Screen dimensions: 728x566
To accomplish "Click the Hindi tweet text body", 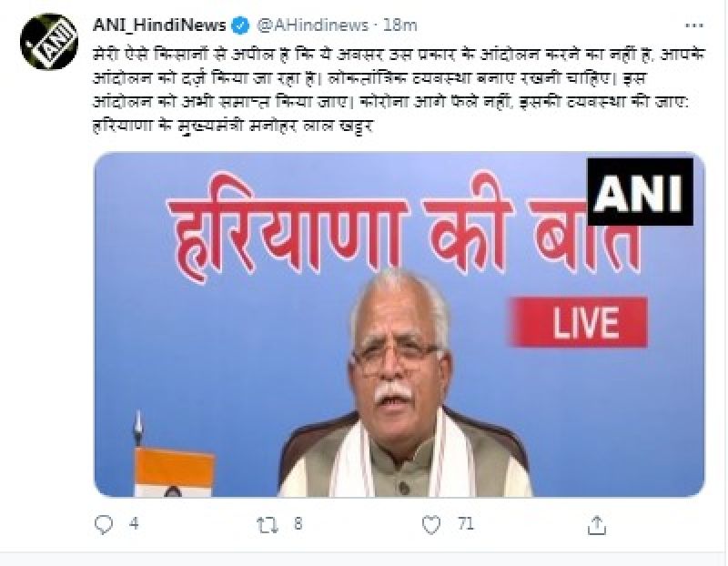I will pyautogui.click(x=399, y=90).
